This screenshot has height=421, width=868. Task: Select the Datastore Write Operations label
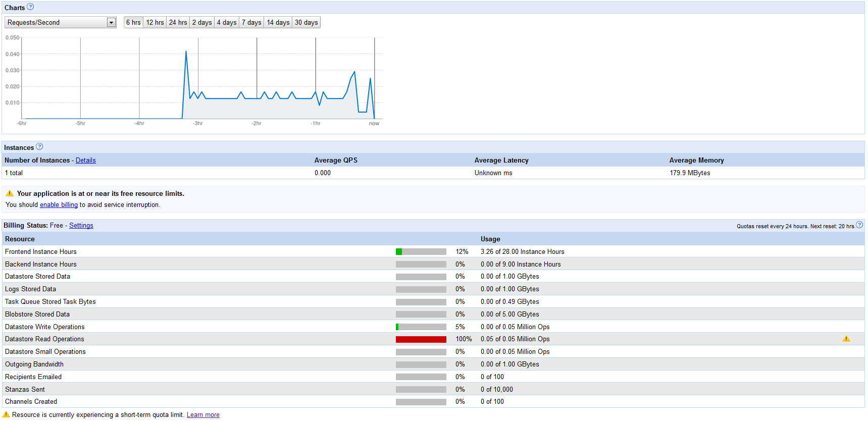pos(45,327)
